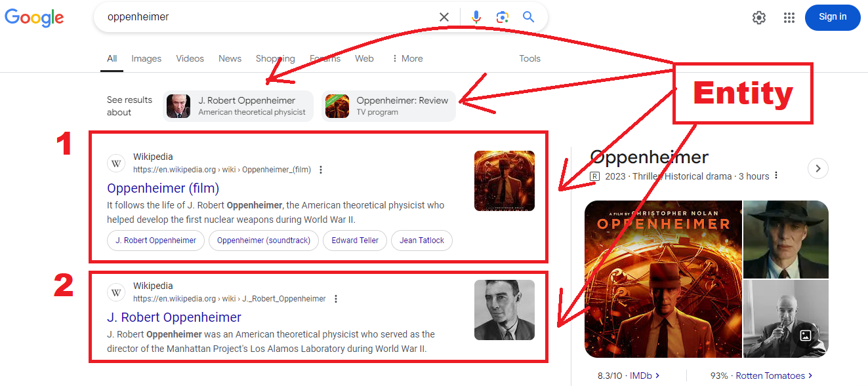Open the Tools option
The height and width of the screenshot is (386, 868).
coord(530,58)
